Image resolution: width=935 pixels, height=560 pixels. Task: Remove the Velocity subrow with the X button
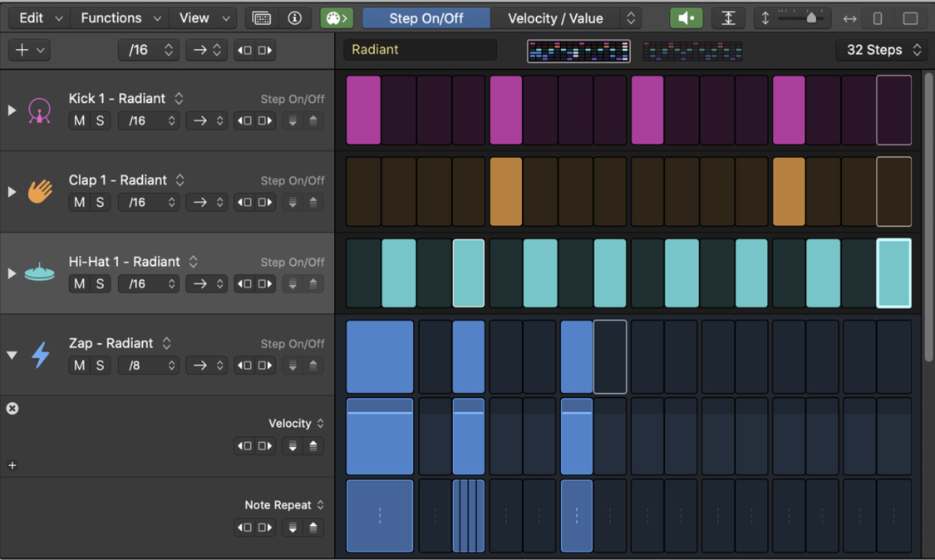[x=12, y=407]
